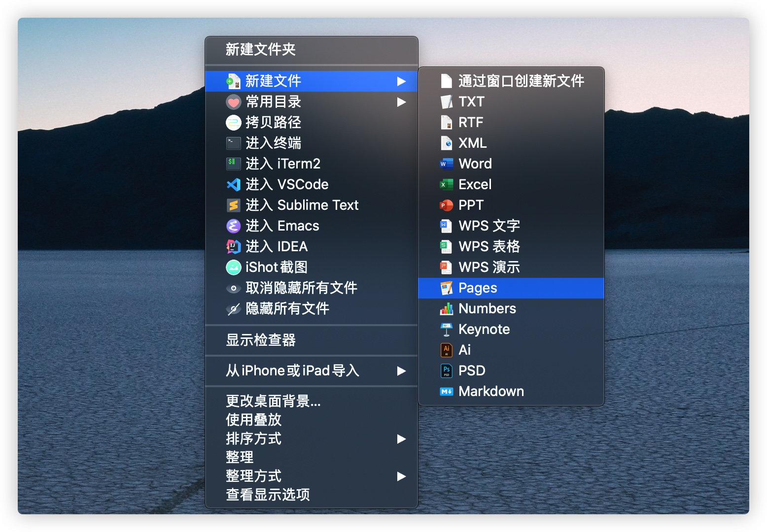
Task: Choose 进入 Emacs label text
Action: coord(282,226)
